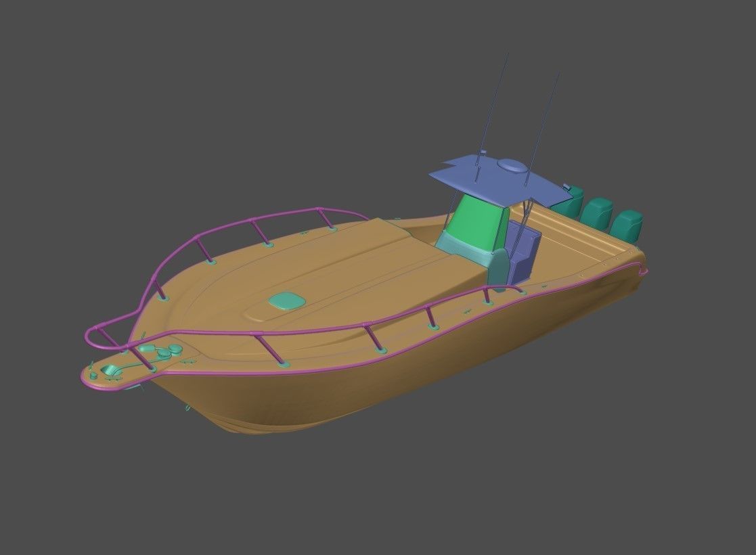Pick the blue helm seat behind console
Screen dimensions: 756x555
click(525, 252)
